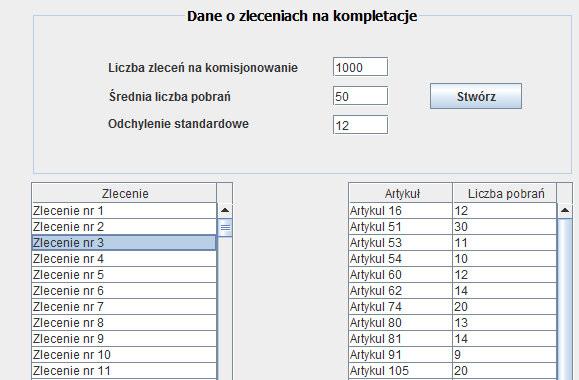Select row Zlecenie nr 8
Viewport: 579px width, 380px height.
coord(124,322)
